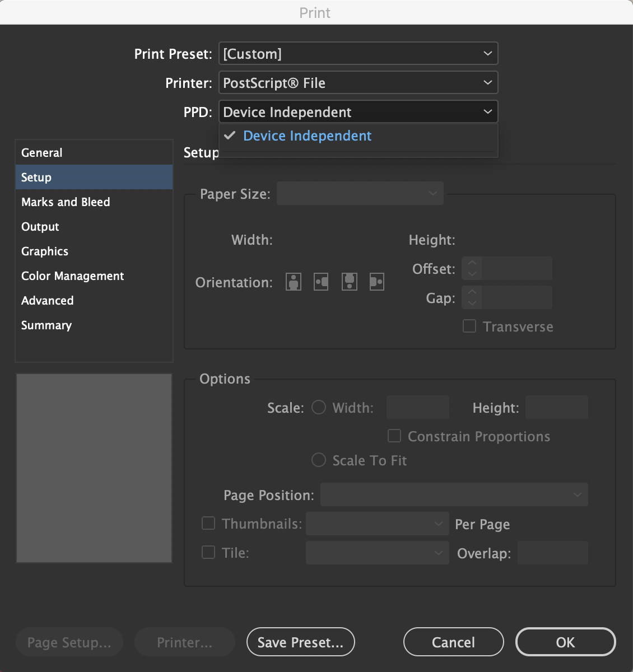Viewport: 633px width, 672px height.
Task: Confirm settings with the OK button
Action: click(565, 642)
